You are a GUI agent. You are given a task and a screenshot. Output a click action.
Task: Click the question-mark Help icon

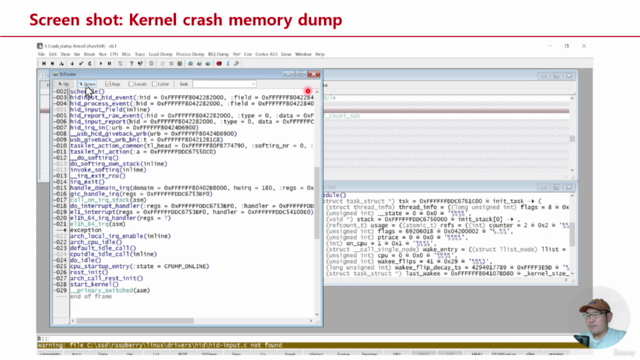pyautogui.click(x=131, y=64)
